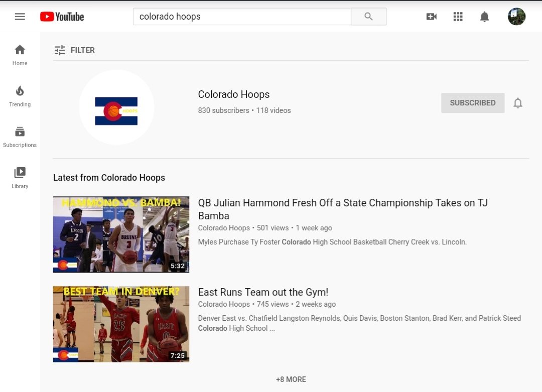Click the SUBSCRIBED button
The height and width of the screenshot is (392, 542).
click(x=473, y=103)
